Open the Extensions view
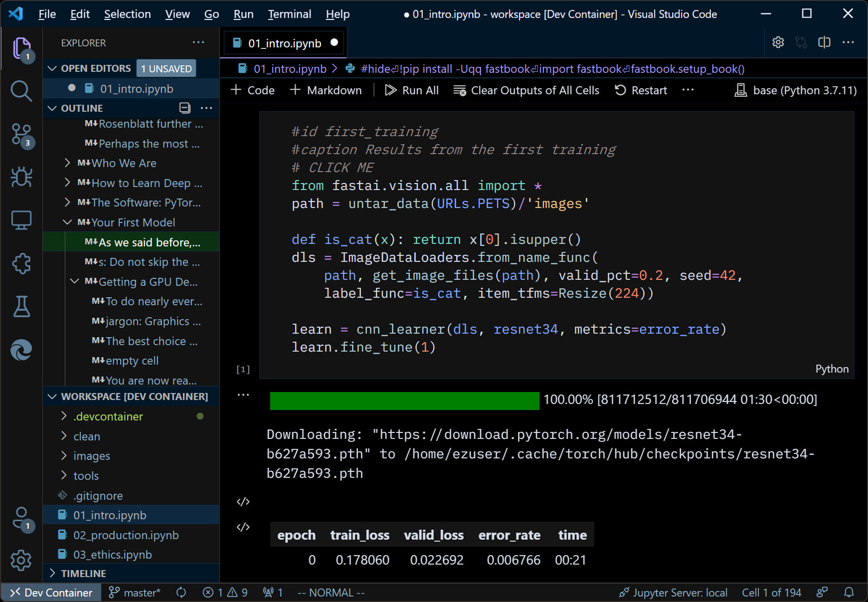The image size is (868, 602). coord(21,263)
